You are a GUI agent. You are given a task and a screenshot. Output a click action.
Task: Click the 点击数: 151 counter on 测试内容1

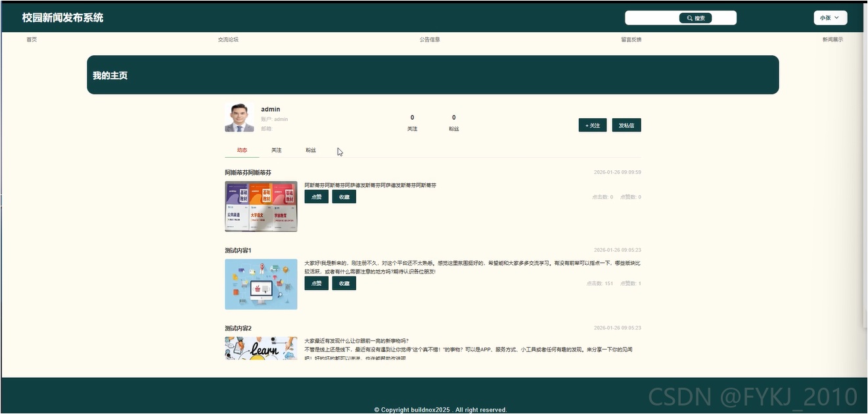(x=600, y=283)
